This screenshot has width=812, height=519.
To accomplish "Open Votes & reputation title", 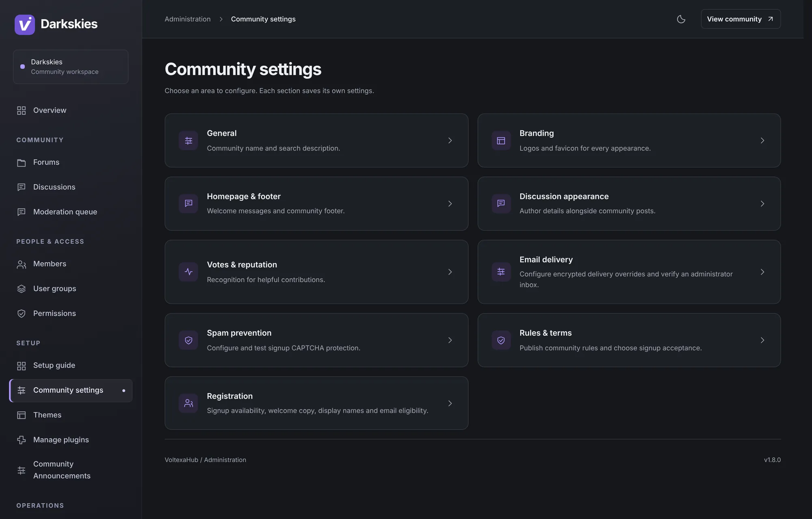I will [242, 265].
